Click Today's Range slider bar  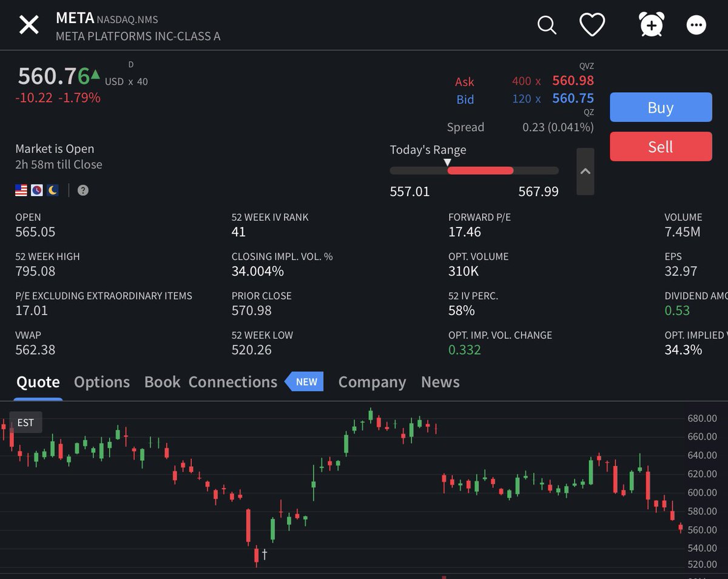[474, 171]
